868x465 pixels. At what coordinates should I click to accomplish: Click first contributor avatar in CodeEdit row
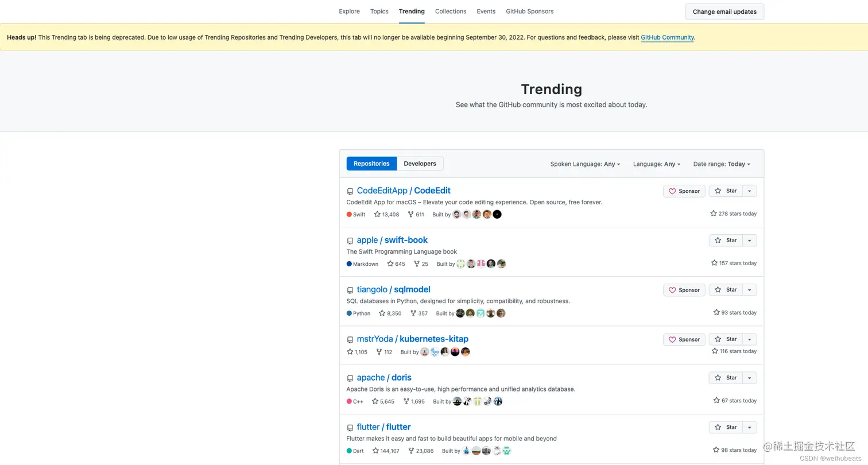[x=457, y=214]
